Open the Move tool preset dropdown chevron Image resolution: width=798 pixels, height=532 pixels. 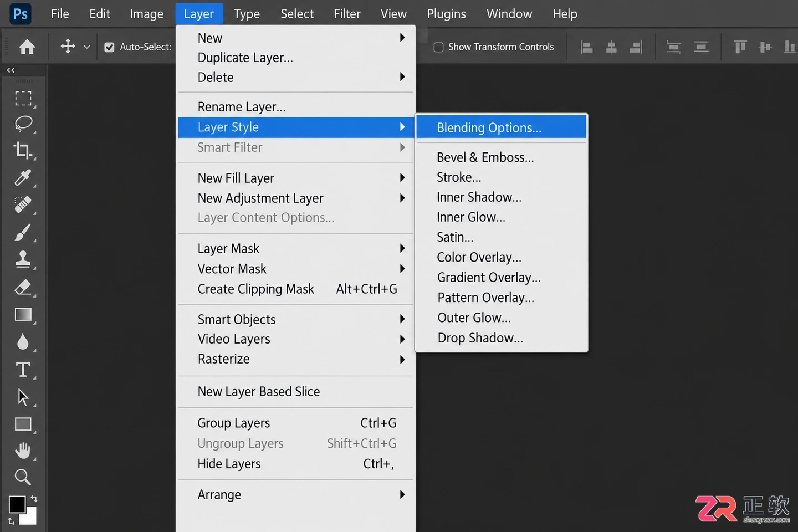click(86, 47)
